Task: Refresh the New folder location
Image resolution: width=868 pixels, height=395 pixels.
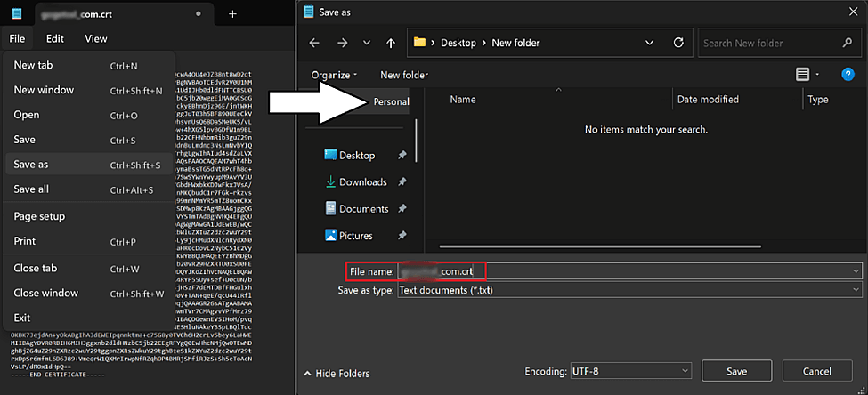Action: pos(679,43)
